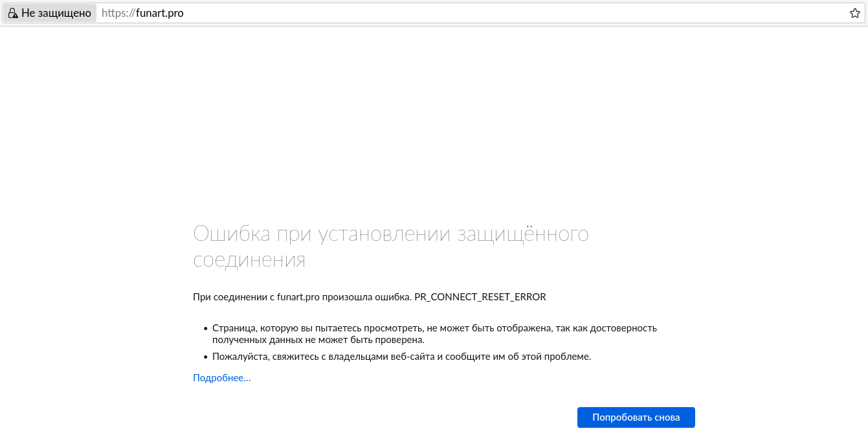
Task: Click the PR_CONNECT_RESET_ERROR error code
Action: (480, 297)
